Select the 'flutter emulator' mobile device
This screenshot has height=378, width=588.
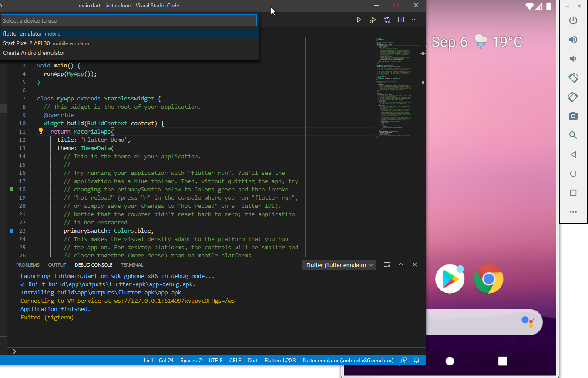click(130, 33)
